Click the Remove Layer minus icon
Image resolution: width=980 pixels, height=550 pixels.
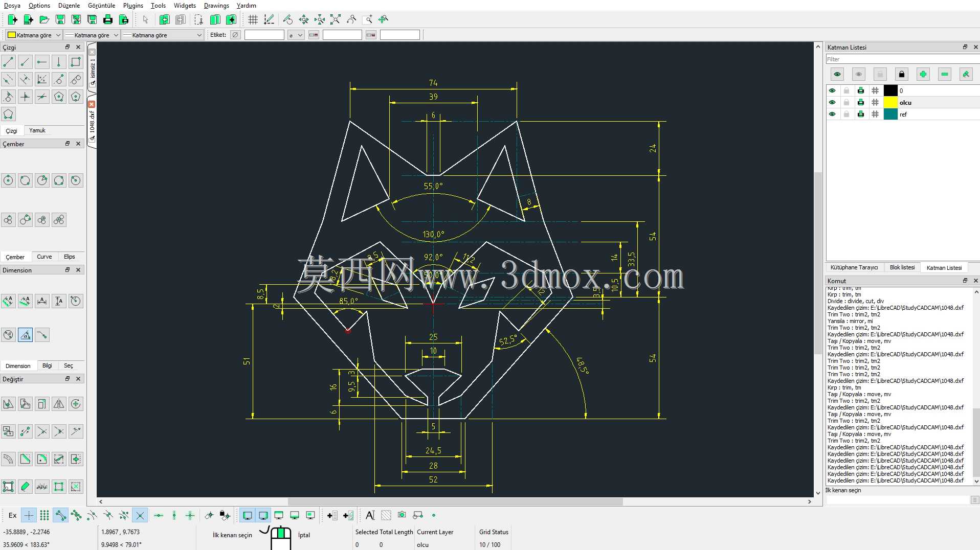coord(944,75)
